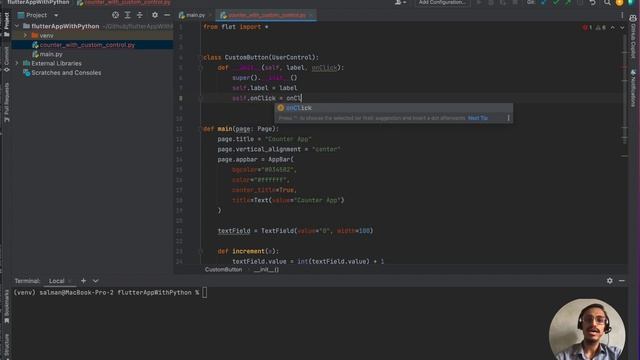Fold the __init__ method at line 5
This screenshot has width=640, height=360.
coord(200,68)
